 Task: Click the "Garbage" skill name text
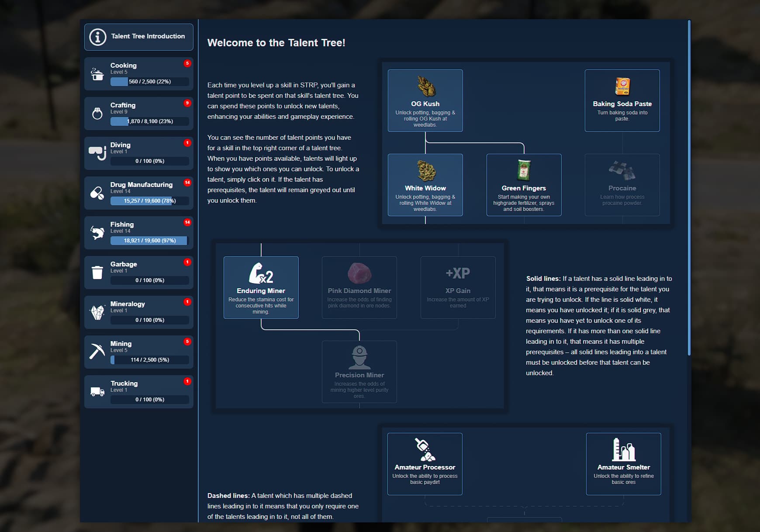point(124,264)
